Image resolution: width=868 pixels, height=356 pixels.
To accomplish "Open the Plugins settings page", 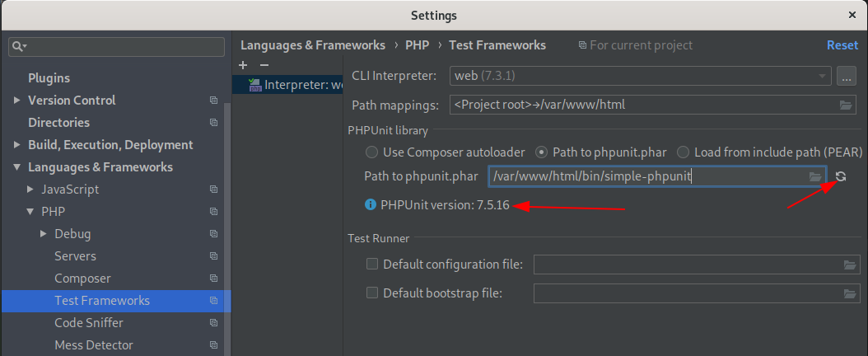I will point(49,78).
